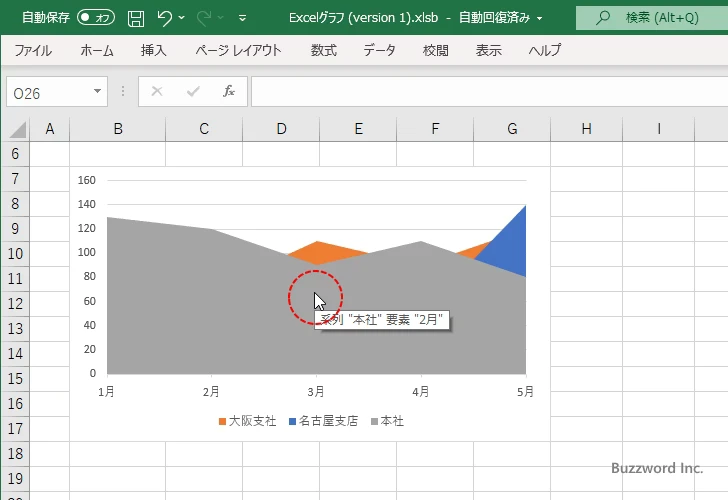Select column F header
Screen dimensions: 728x500
click(435, 129)
